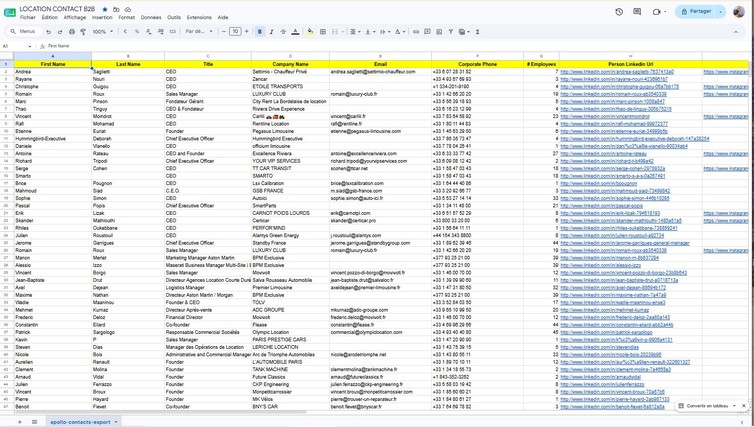
Task: Open the Format menu
Action: coord(126,17)
